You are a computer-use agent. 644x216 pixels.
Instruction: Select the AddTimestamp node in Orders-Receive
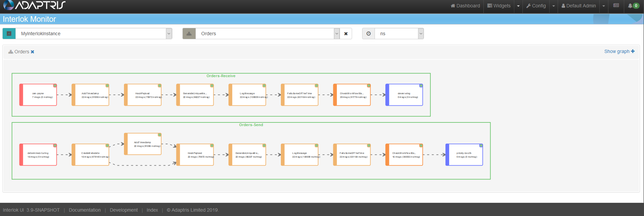90,95
